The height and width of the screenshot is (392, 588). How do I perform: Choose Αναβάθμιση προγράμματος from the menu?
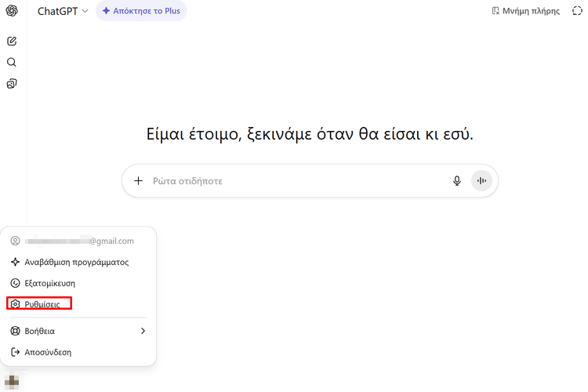click(76, 262)
